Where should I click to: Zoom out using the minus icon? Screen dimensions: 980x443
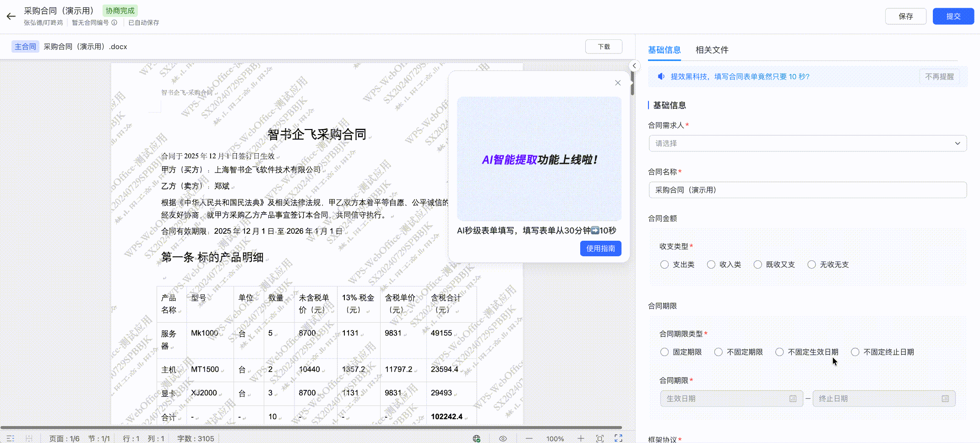click(529, 438)
